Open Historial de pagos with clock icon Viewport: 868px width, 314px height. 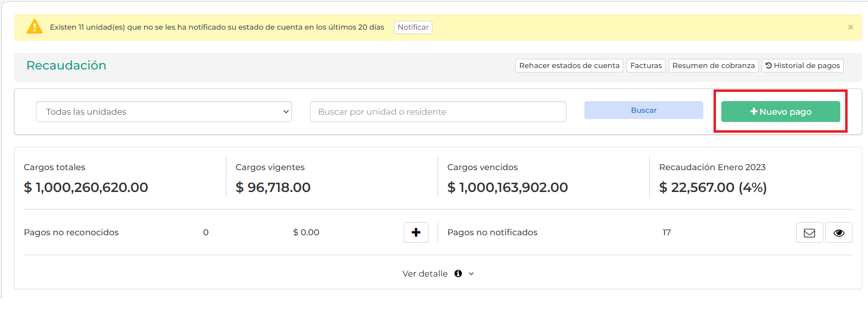tap(802, 66)
